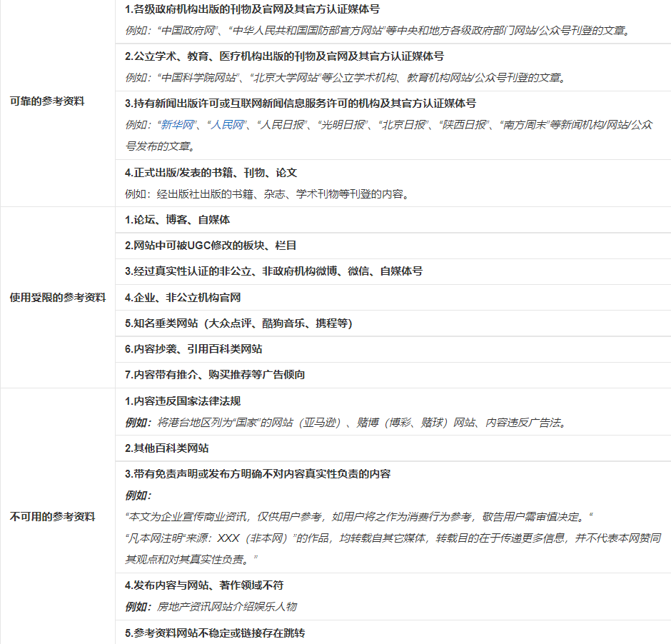Click heading 3.带有免责声明或发布方明确不对内容真实性负责的内容
The image size is (671, 644).
(x=258, y=473)
